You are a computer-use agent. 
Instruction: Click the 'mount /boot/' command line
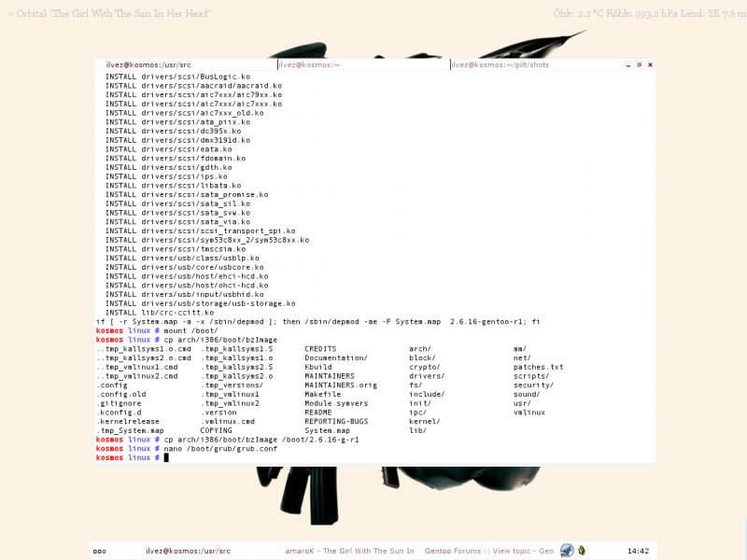point(191,330)
